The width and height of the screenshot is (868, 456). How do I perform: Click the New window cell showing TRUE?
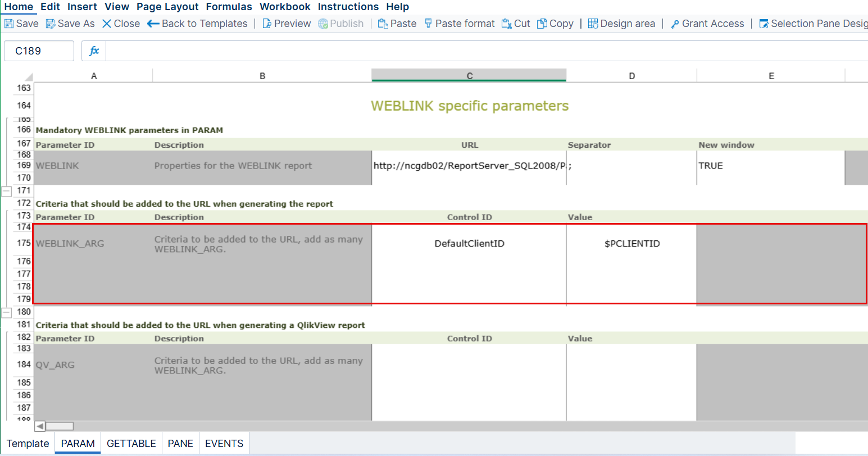click(x=771, y=166)
